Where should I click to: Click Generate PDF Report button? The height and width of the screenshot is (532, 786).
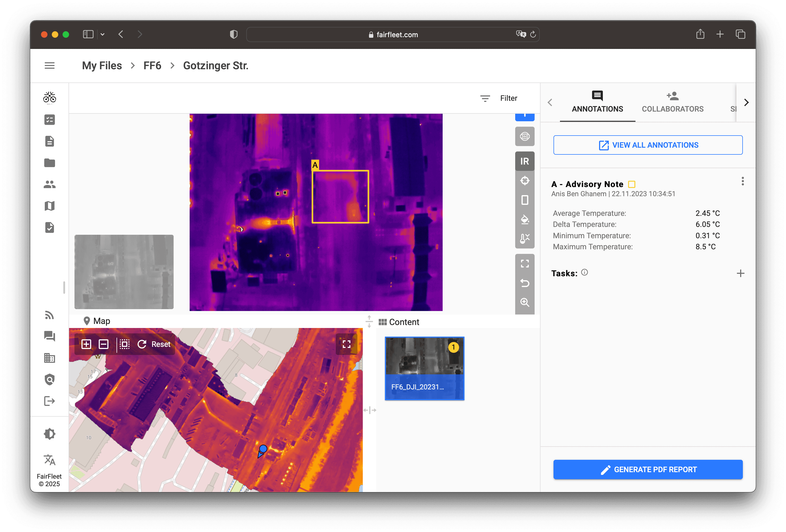pyautogui.click(x=648, y=469)
